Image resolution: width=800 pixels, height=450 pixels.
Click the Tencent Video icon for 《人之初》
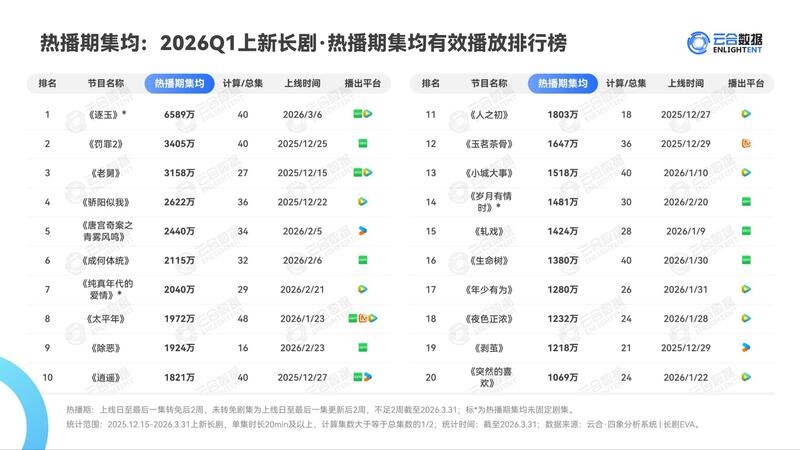(745, 115)
